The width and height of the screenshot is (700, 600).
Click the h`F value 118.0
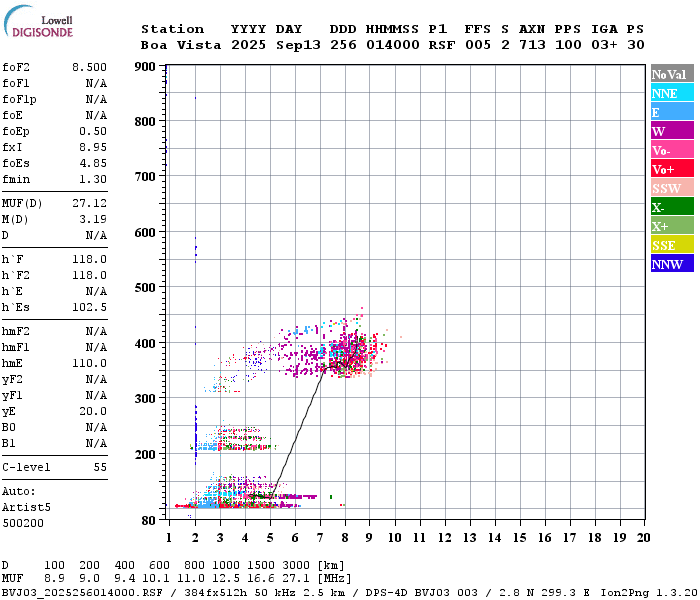click(89, 259)
